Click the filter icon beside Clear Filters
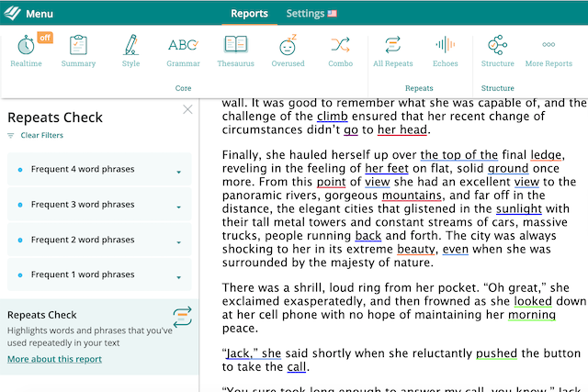This screenshot has width=588, height=392. click(x=10, y=135)
